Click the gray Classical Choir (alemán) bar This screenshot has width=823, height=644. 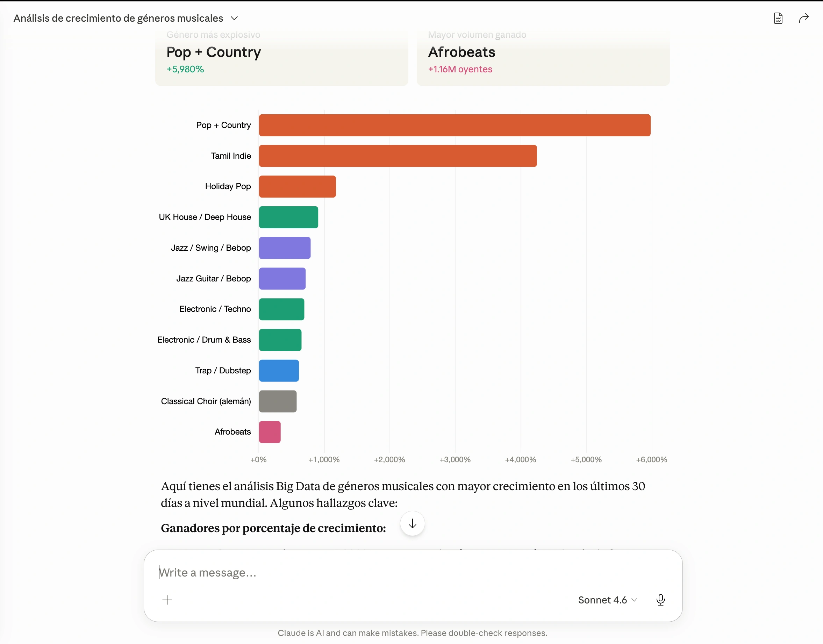pos(278,401)
